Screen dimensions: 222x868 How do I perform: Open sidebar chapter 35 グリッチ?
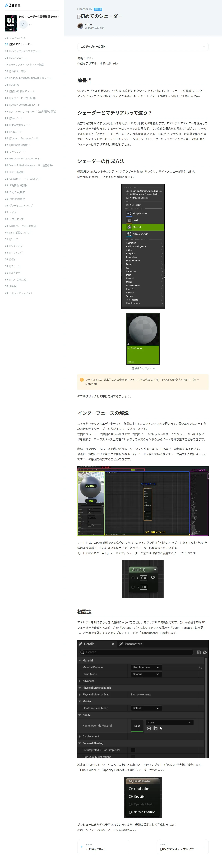[x=12, y=266]
